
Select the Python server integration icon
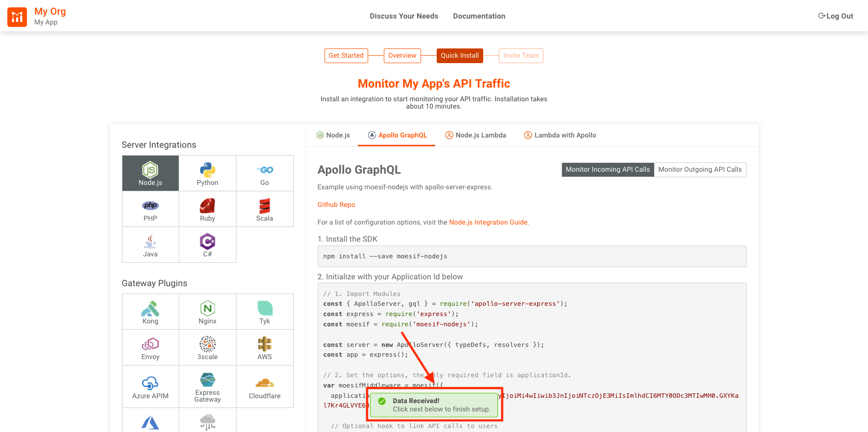[x=208, y=174]
